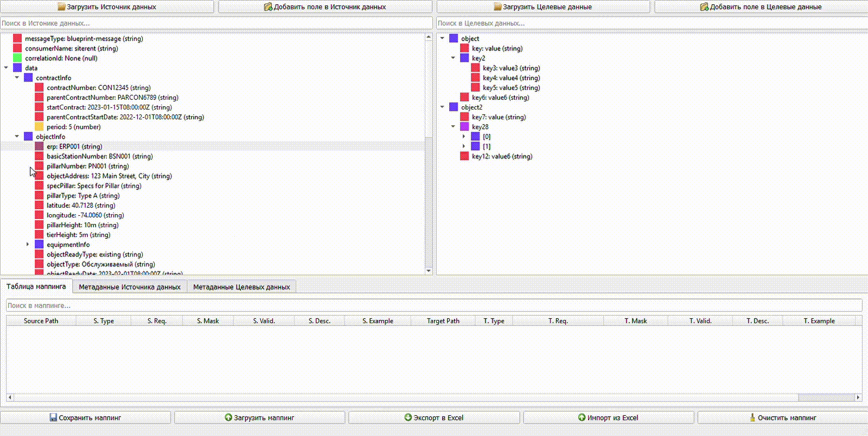
Task: Click the red icon beside 'key12: value6'
Action: [464, 156]
